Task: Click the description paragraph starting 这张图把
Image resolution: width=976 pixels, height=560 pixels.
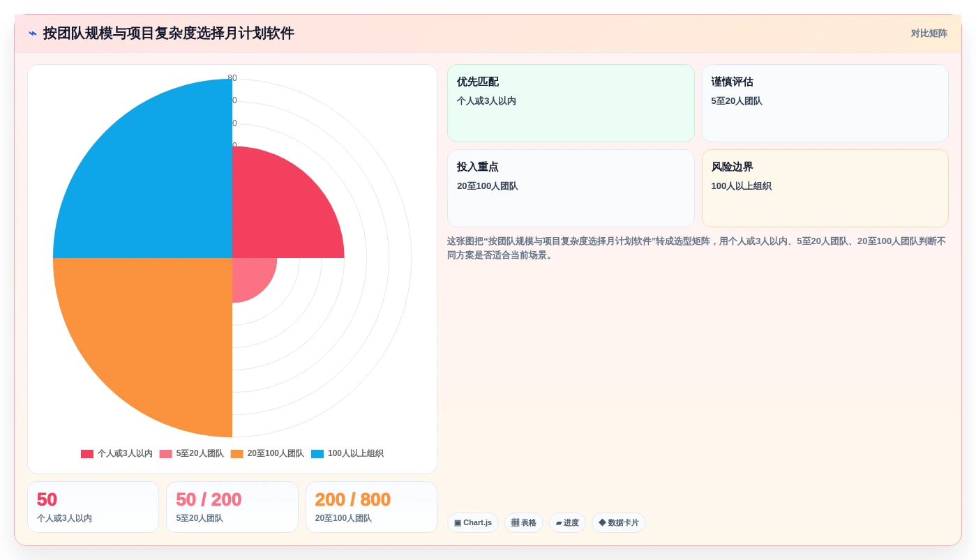Action: point(696,248)
